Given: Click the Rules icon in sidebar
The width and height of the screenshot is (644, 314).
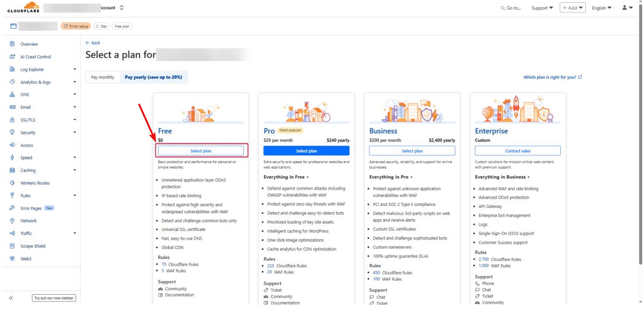Looking at the screenshot, I should (12, 196).
